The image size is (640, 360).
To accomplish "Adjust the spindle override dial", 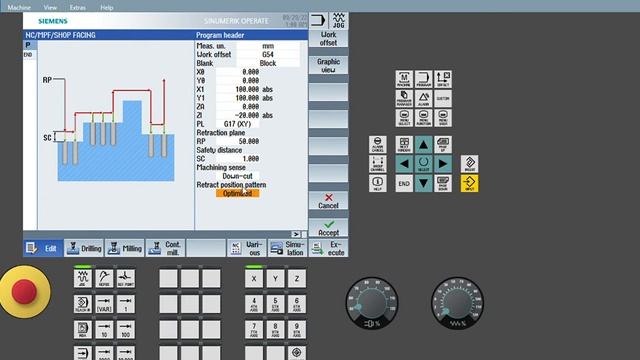I will [x=372, y=303].
